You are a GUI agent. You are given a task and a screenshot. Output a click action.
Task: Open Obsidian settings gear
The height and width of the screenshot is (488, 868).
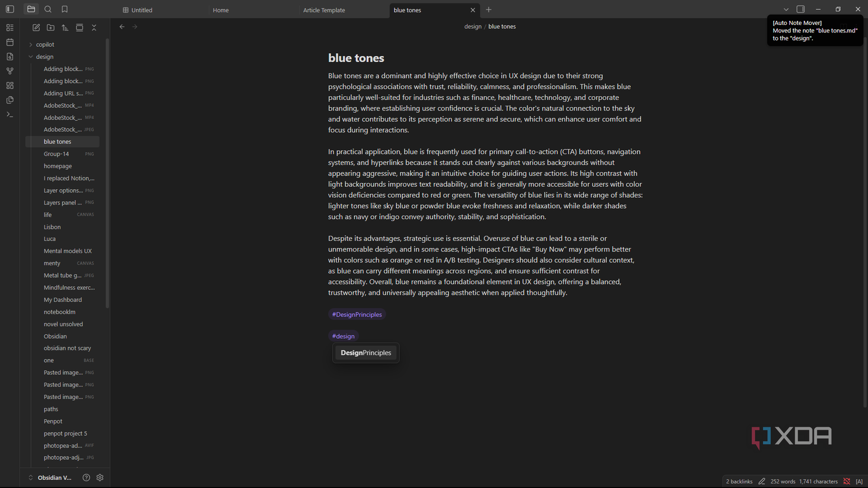pos(100,478)
